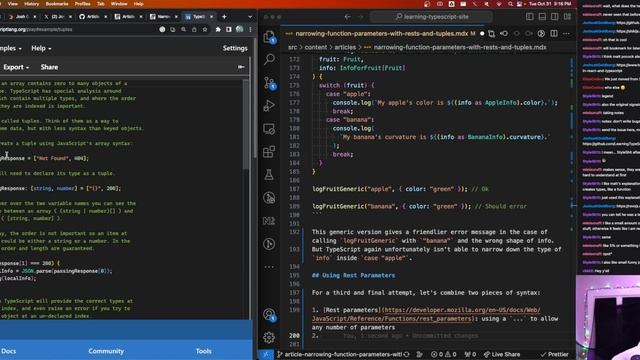Open the Export dropdown in playground
This screenshot has height=360, width=640.
[16, 67]
